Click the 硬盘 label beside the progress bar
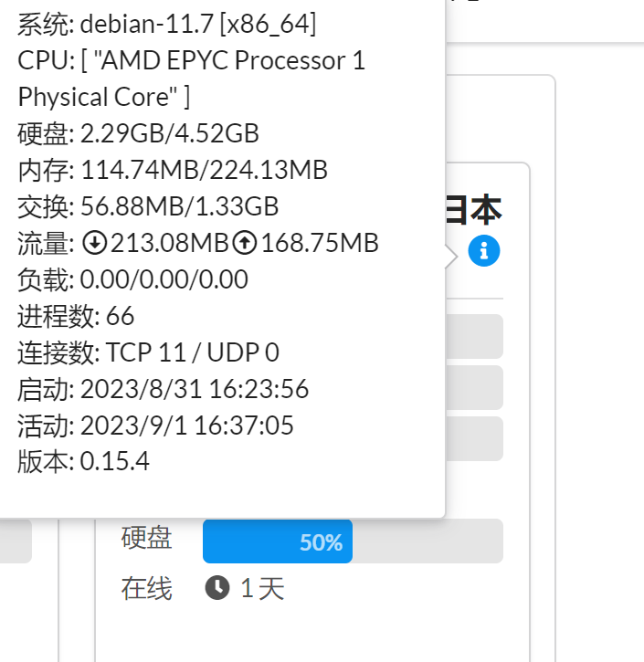The image size is (644, 662). (146, 538)
